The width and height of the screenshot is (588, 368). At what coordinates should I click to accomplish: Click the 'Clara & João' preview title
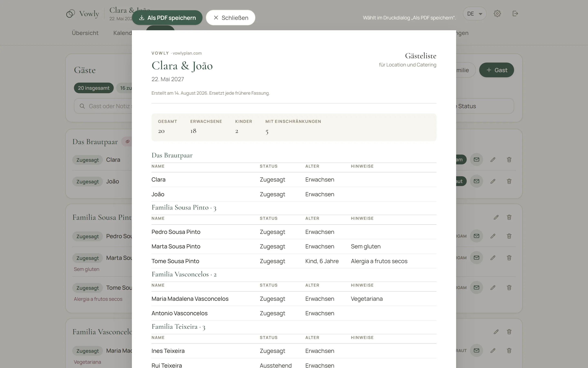coord(182,66)
